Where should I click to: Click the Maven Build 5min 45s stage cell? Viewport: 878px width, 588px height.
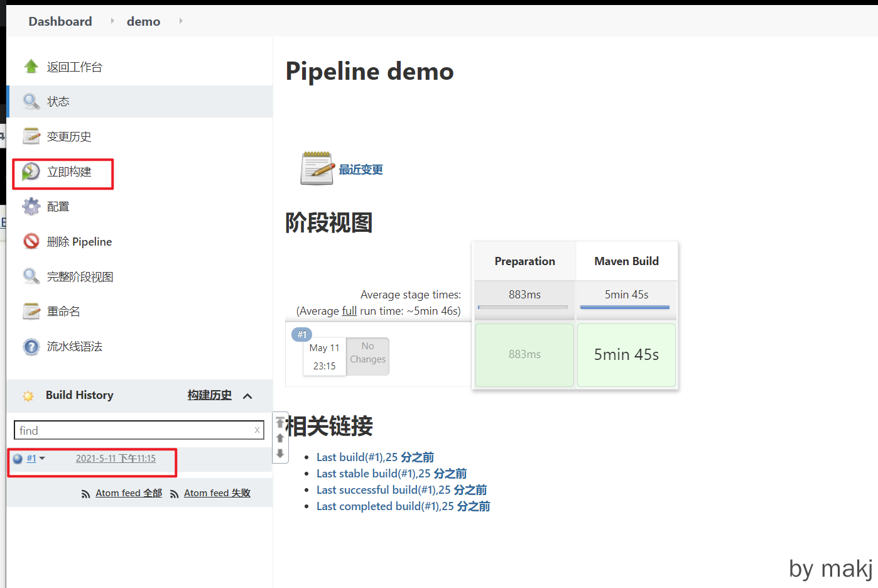tap(626, 355)
